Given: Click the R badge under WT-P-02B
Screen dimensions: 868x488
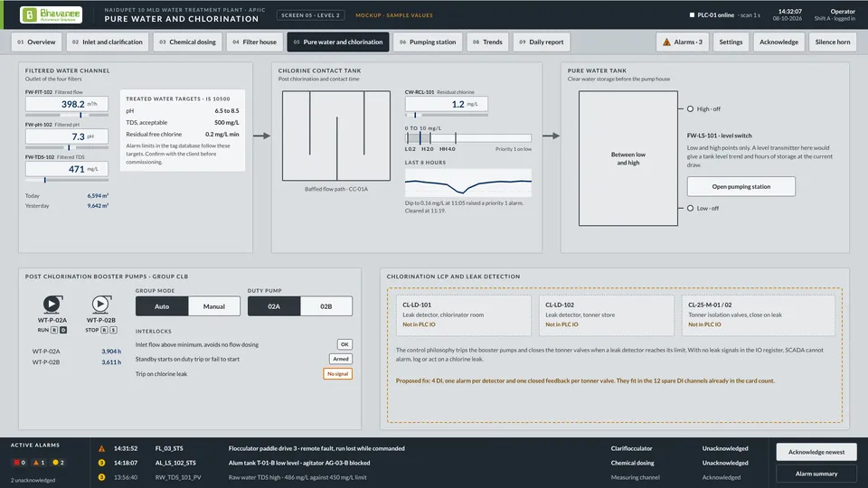Looking at the screenshot, I should (x=104, y=330).
